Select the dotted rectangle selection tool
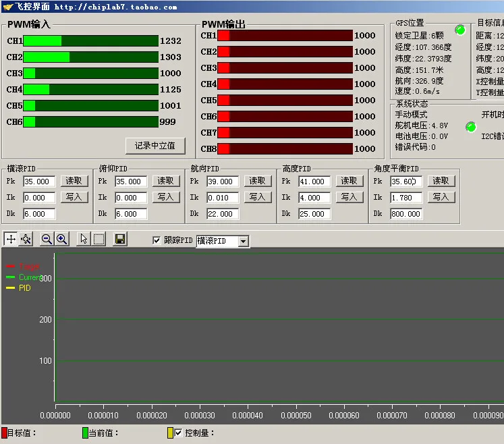The image size is (504, 444). (x=99, y=239)
